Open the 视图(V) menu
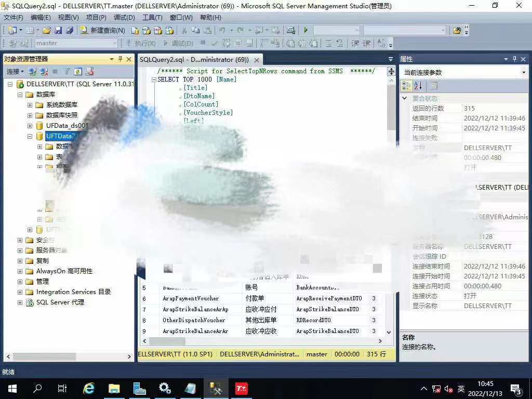The image size is (532, 399). pos(68,17)
